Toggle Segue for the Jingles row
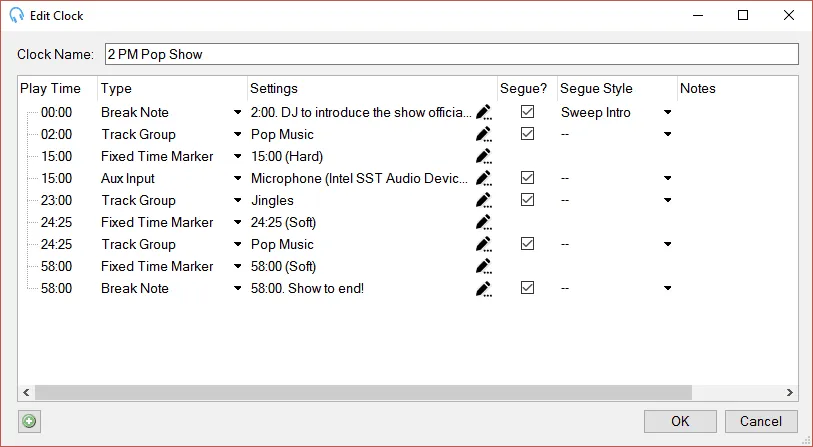The height and width of the screenshot is (447, 813). pyautogui.click(x=527, y=200)
